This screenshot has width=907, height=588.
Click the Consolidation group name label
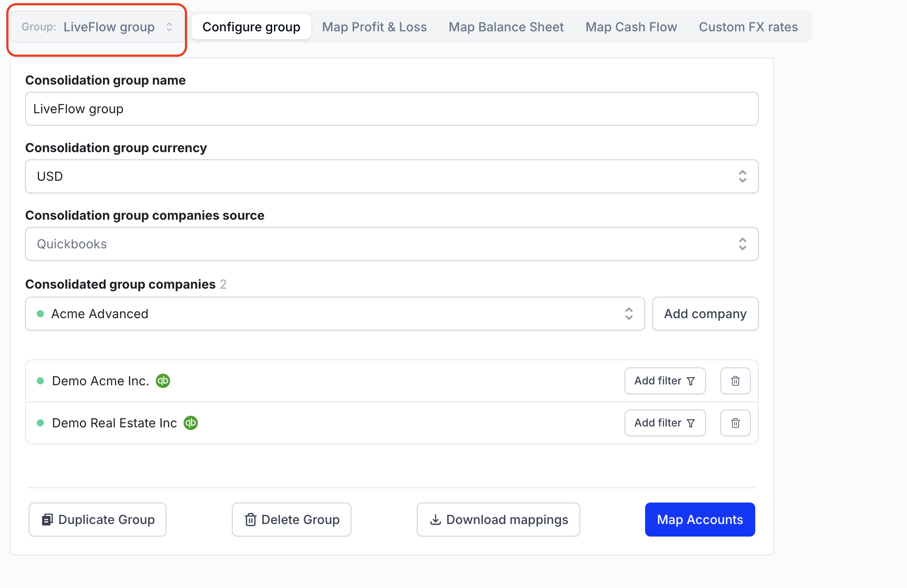coord(105,80)
